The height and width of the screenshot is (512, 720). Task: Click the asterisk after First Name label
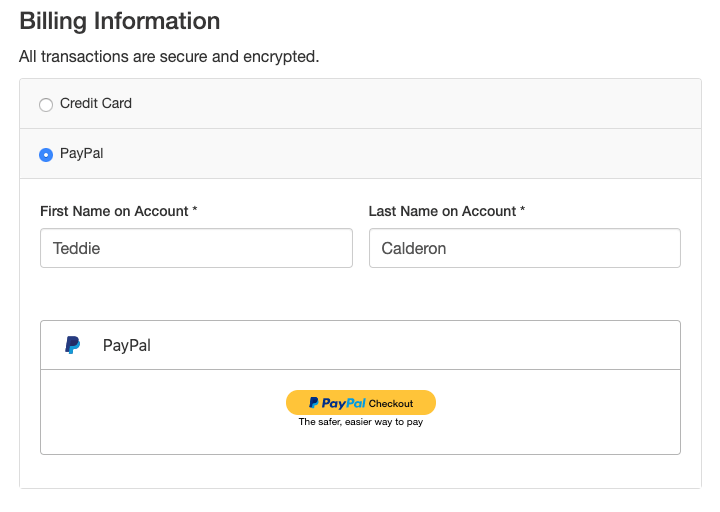(x=195, y=211)
